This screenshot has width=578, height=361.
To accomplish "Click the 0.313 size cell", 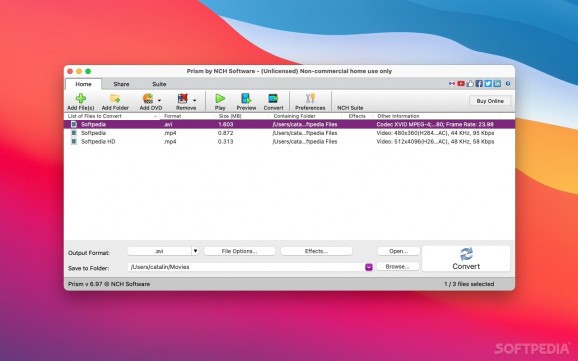I will (x=225, y=142).
